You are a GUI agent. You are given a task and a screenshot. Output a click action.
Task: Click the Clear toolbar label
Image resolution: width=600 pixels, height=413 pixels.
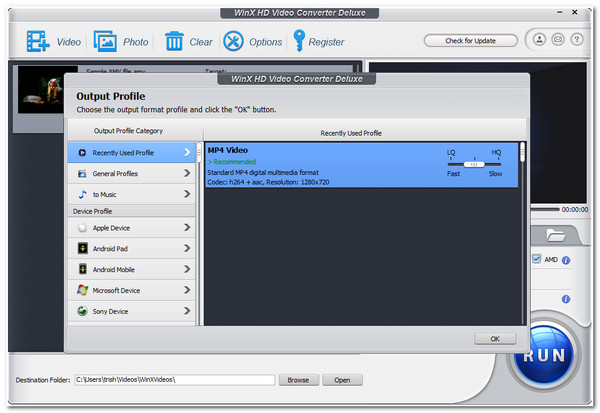[x=201, y=42]
